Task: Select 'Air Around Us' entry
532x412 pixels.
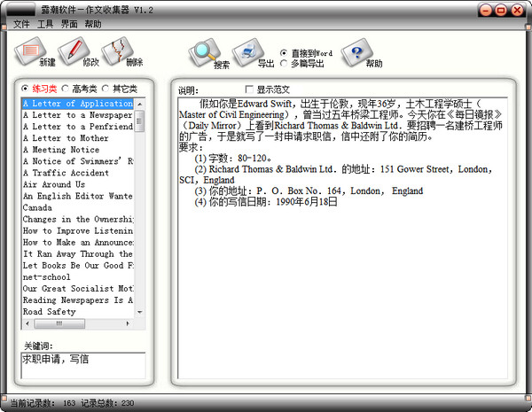Action: pyautogui.click(x=78, y=184)
